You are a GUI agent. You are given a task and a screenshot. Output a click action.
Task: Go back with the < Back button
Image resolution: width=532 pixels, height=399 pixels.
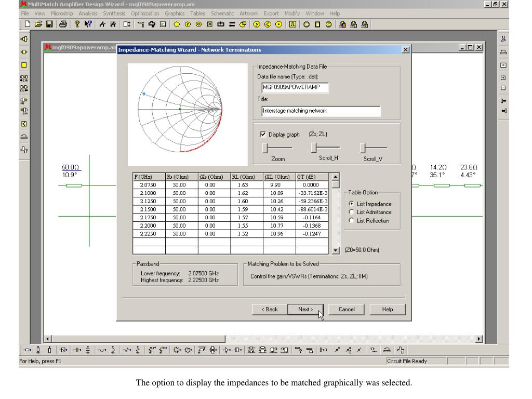[x=270, y=310]
